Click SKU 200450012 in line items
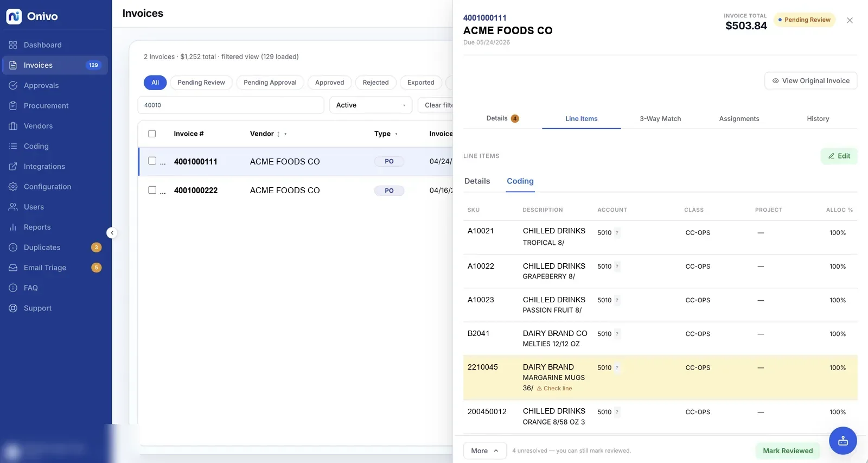This screenshot has width=868, height=463. 487,412
